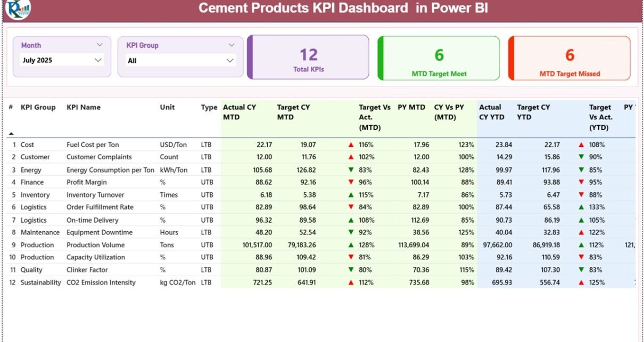Click the Clinker Factor KPI name cell
Screen dimensions: 644x342
87,270
